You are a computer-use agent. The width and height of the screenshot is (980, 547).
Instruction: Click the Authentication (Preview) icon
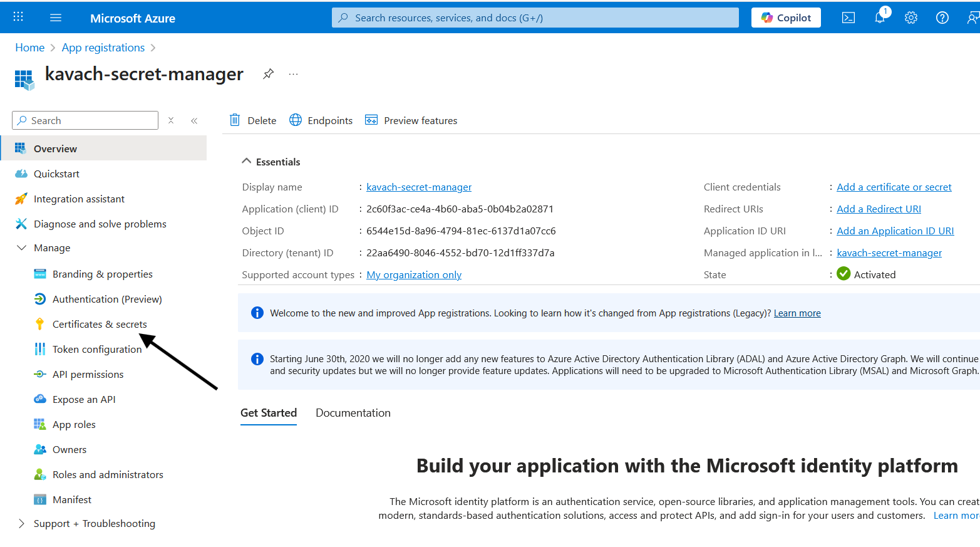pos(40,299)
